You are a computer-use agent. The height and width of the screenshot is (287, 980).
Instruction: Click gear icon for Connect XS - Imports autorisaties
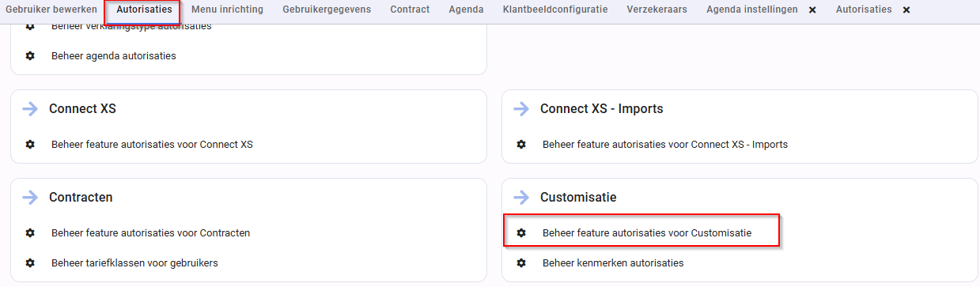click(x=521, y=145)
